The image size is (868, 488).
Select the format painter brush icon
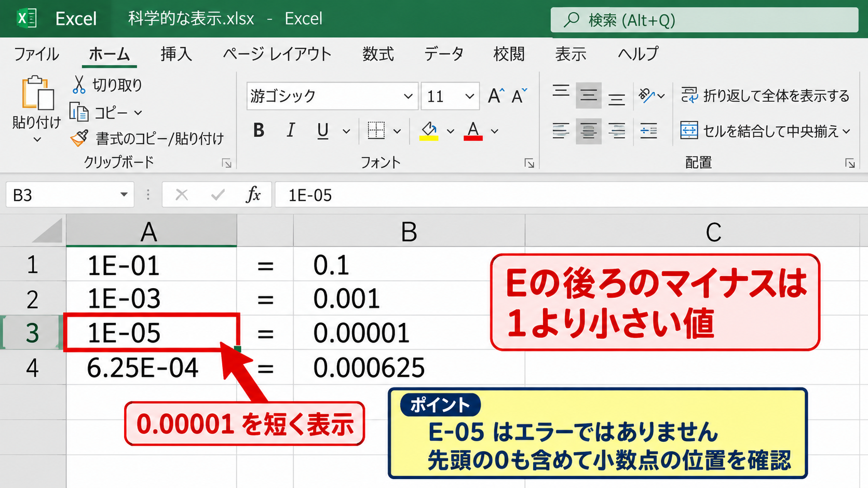click(79, 138)
